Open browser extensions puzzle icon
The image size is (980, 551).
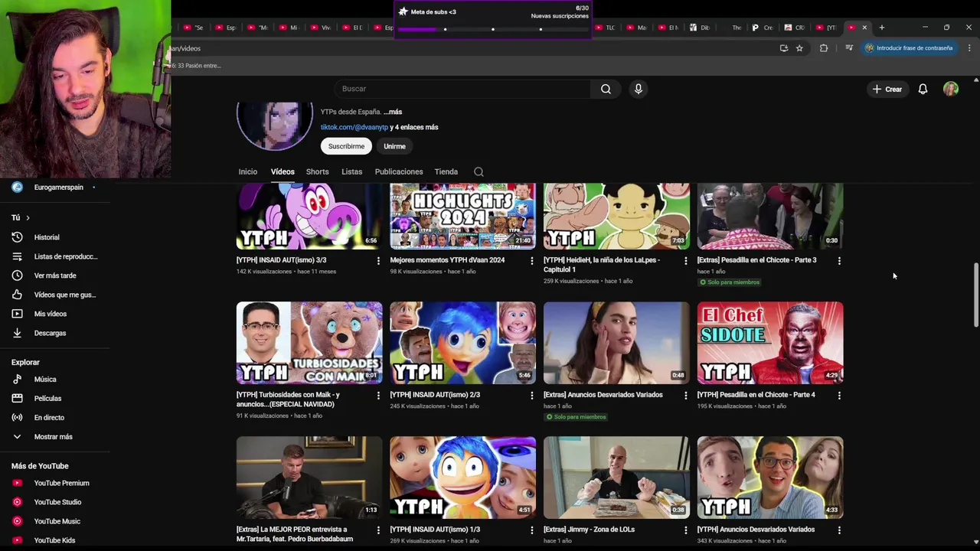click(x=824, y=48)
